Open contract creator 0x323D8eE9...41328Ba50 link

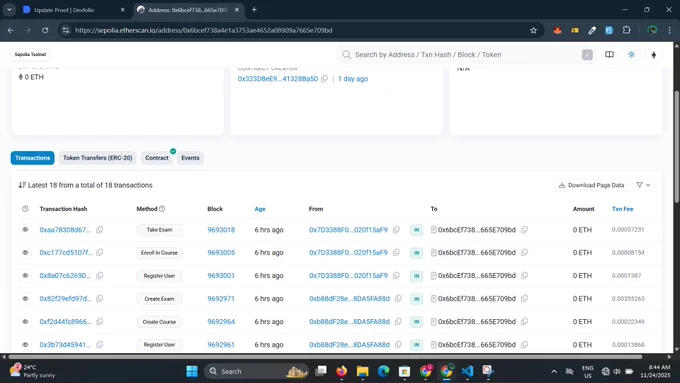tap(278, 79)
